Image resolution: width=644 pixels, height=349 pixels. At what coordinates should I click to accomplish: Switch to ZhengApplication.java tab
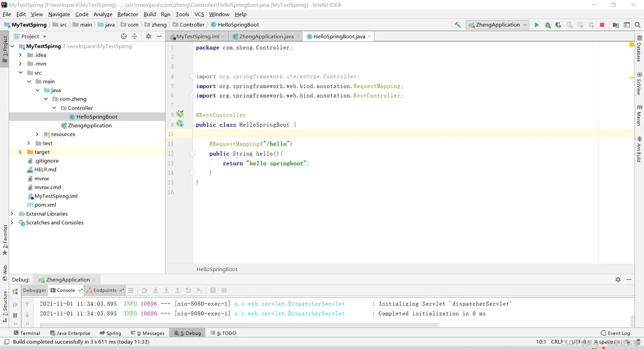click(266, 36)
